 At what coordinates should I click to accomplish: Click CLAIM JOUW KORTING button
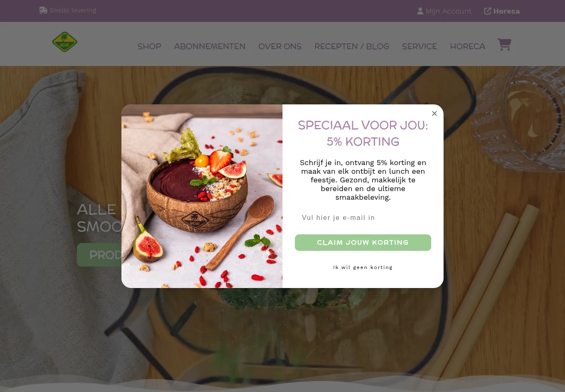pos(363,243)
